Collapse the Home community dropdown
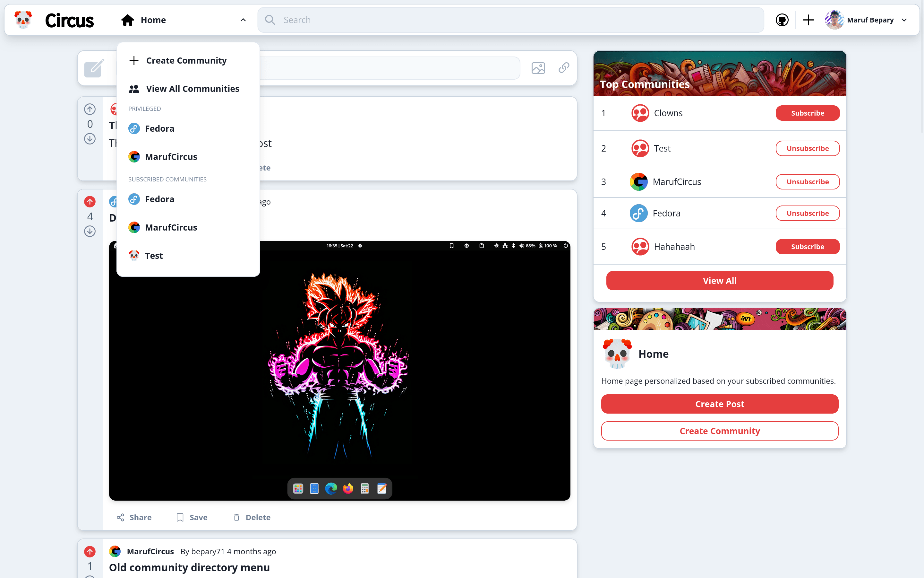 coord(243,20)
